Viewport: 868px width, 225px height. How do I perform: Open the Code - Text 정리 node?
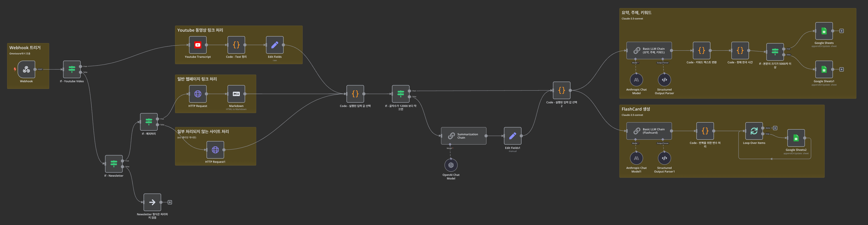(x=236, y=45)
